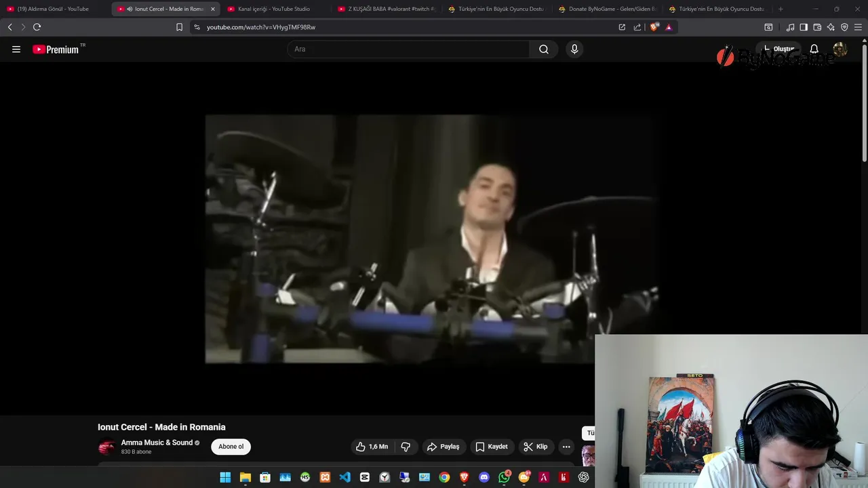Go back with the browser back arrow

(9, 27)
